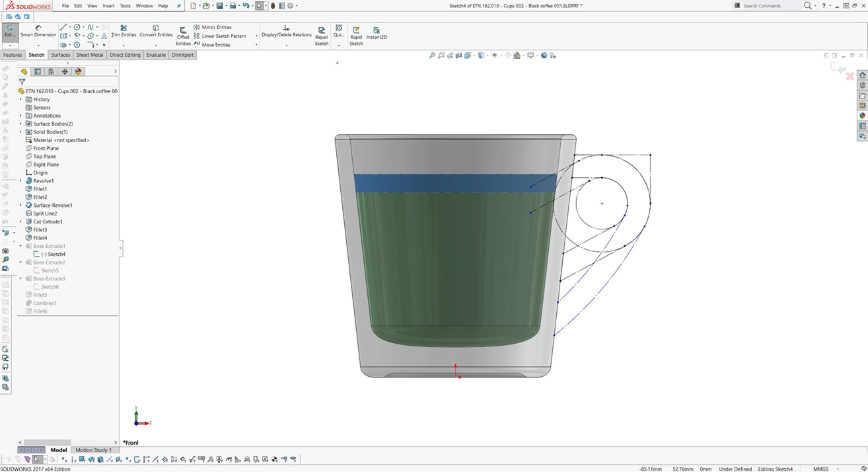868x472 pixels.
Task: Switch to the Features tab
Action: tap(13, 55)
